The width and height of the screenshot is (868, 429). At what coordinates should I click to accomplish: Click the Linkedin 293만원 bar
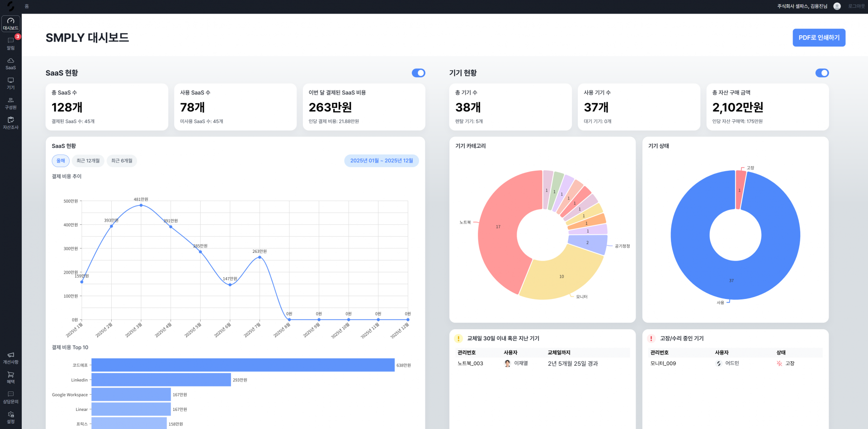pyautogui.click(x=161, y=380)
